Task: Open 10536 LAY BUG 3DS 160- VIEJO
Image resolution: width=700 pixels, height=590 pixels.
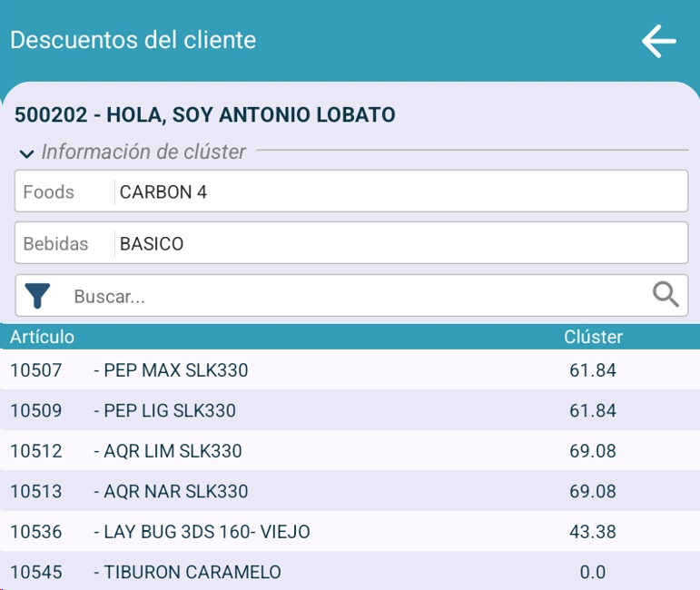Action: pyautogui.click(x=200, y=532)
